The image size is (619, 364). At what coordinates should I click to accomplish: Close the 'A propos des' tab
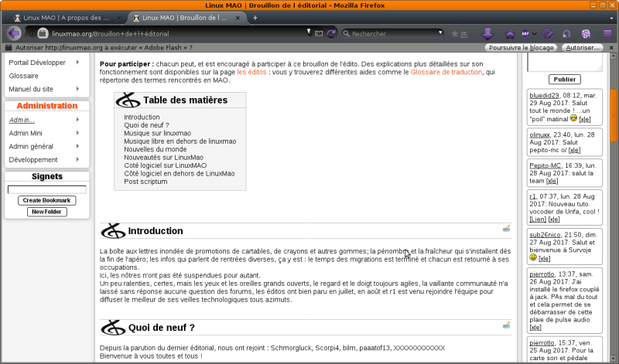[x=119, y=18]
